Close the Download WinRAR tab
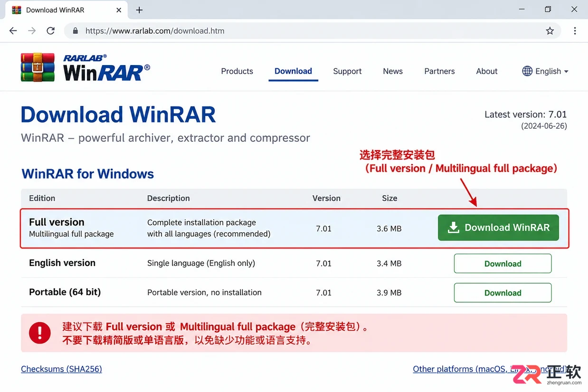 pyautogui.click(x=119, y=10)
